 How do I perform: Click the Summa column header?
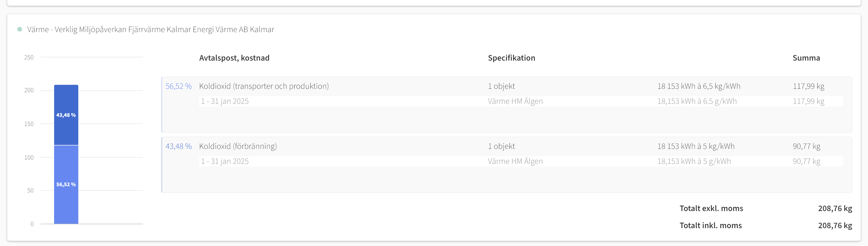tap(806, 58)
